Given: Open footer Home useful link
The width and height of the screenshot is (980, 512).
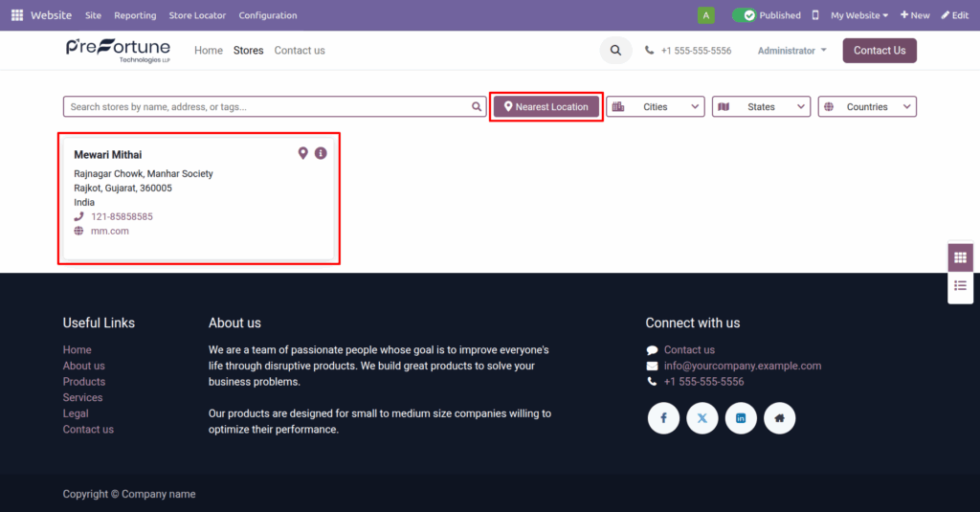Looking at the screenshot, I should [x=77, y=350].
